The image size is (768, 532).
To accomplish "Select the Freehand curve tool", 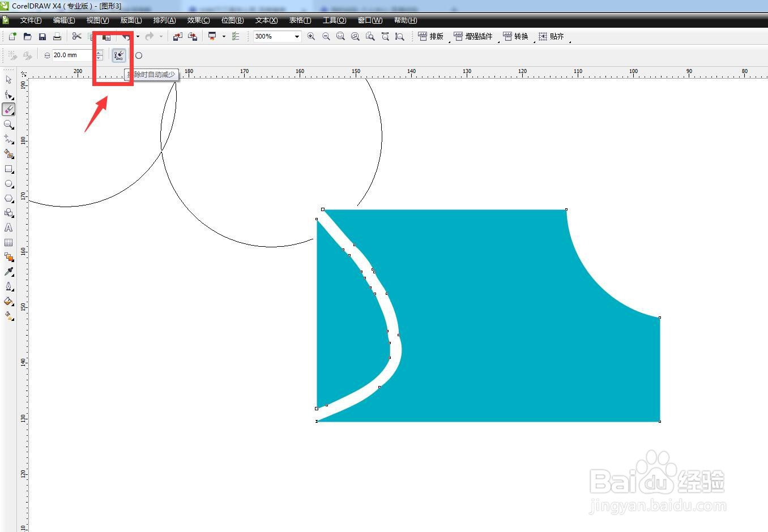I will pyautogui.click(x=8, y=139).
